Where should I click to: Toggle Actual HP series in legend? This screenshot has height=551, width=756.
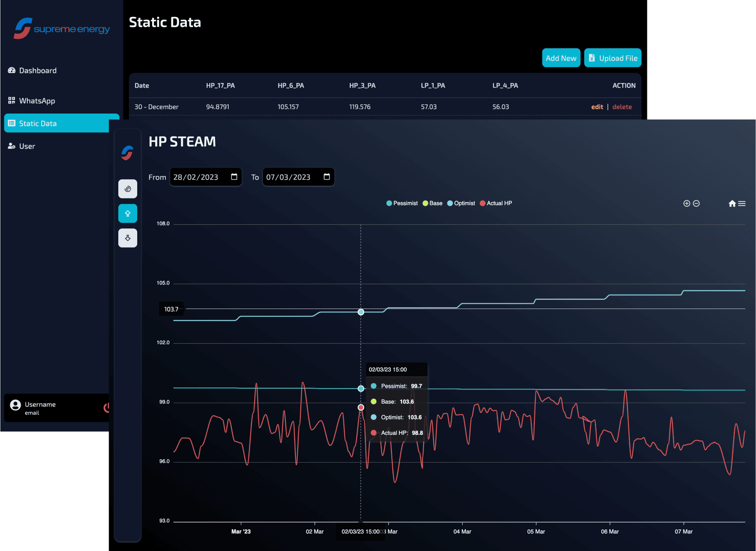(496, 203)
